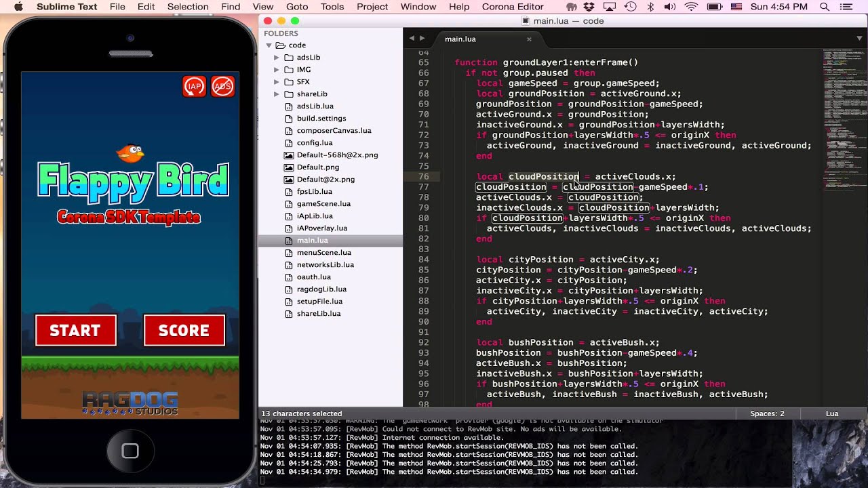Tap the SCORE button in simulator
This screenshot has height=488, width=868.
184,330
